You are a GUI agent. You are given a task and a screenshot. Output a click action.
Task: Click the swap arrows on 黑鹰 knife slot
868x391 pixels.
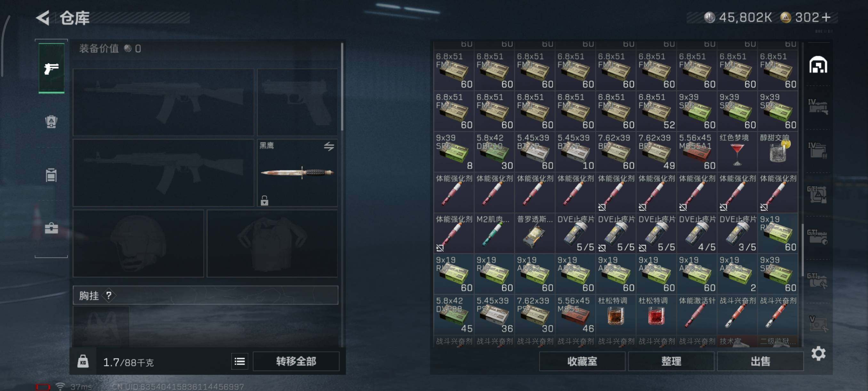(x=329, y=146)
